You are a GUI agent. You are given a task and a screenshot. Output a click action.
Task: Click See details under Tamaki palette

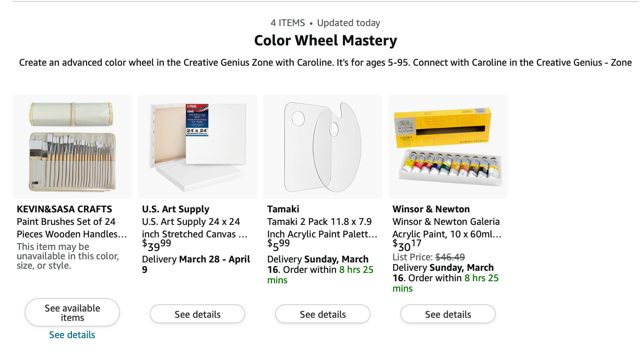click(x=323, y=314)
